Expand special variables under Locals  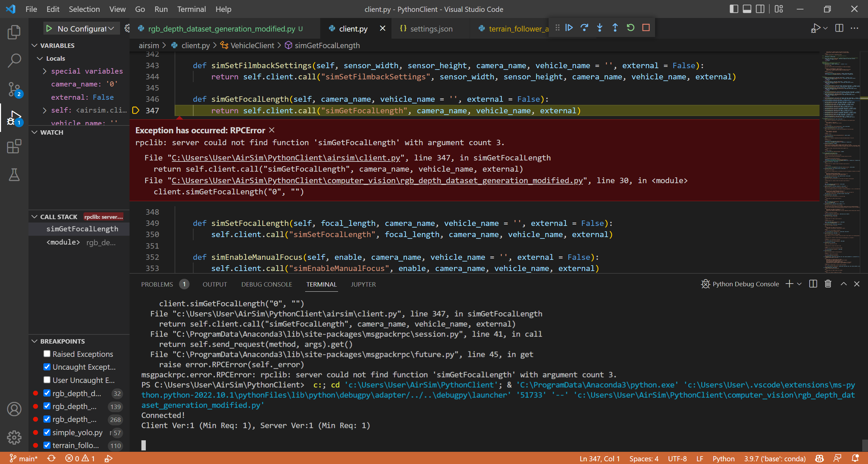point(44,71)
